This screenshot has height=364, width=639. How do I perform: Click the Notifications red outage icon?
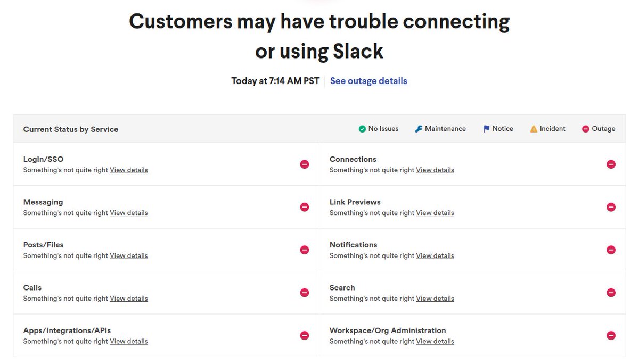click(x=611, y=250)
